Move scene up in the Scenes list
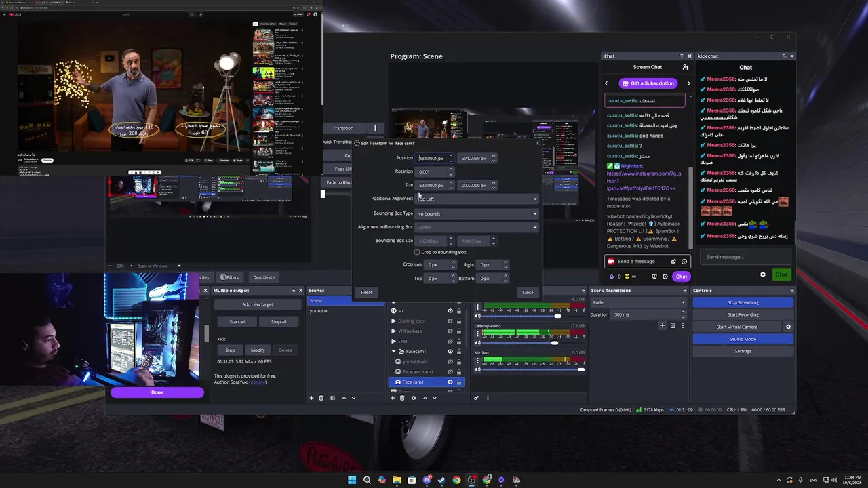This screenshot has height=488, width=868. pyautogui.click(x=344, y=398)
